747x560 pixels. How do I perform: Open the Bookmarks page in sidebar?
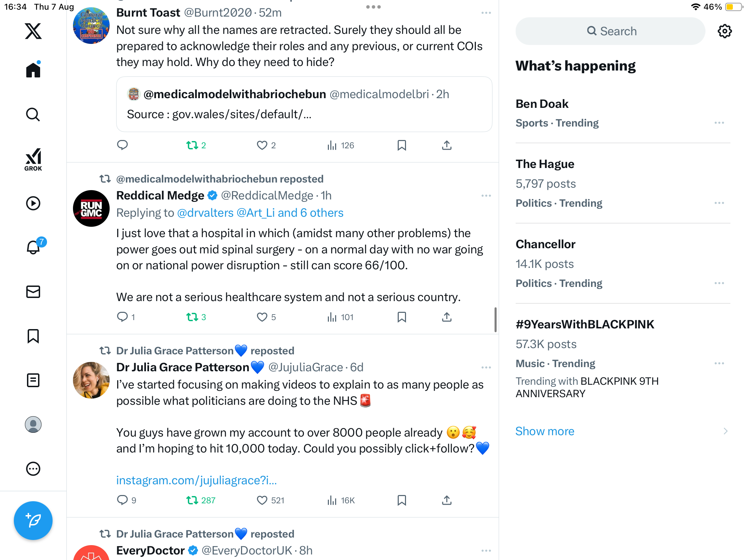click(x=33, y=336)
